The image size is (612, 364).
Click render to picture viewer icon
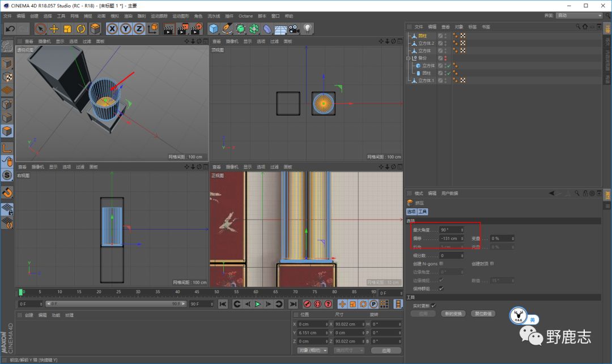[x=182, y=28]
